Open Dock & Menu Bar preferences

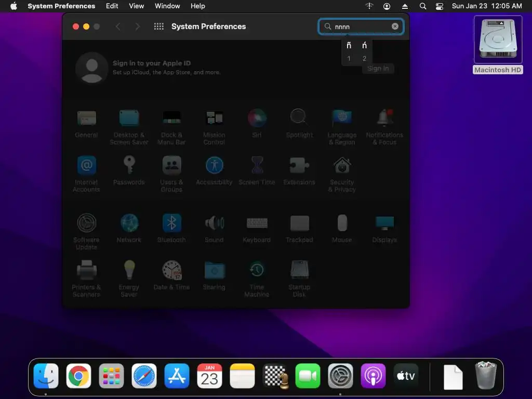click(171, 127)
